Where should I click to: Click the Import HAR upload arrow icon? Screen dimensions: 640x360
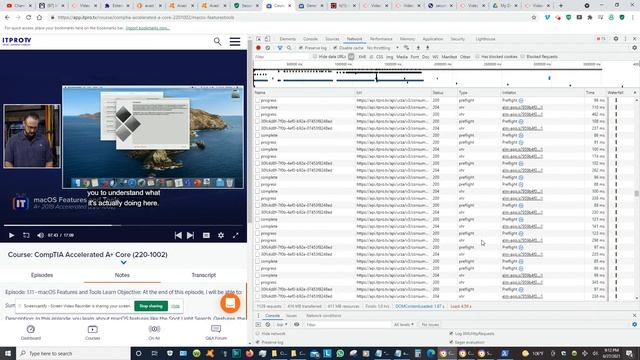pyautogui.click(x=418, y=48)
